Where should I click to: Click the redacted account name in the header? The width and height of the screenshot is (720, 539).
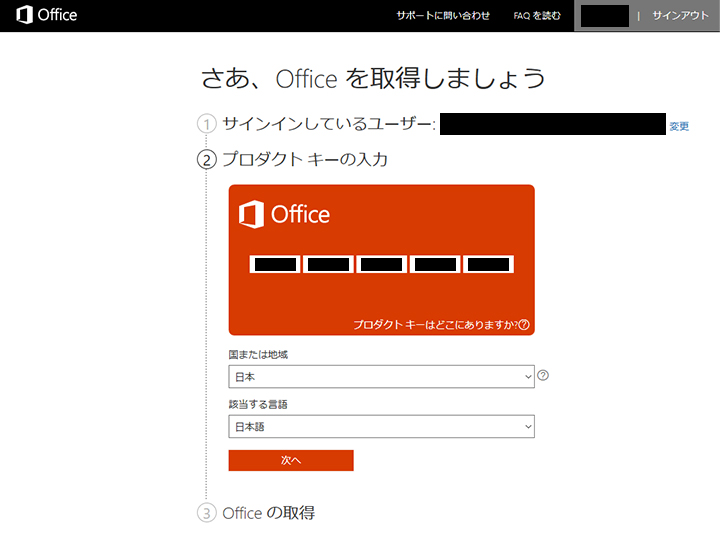[605, 16]
